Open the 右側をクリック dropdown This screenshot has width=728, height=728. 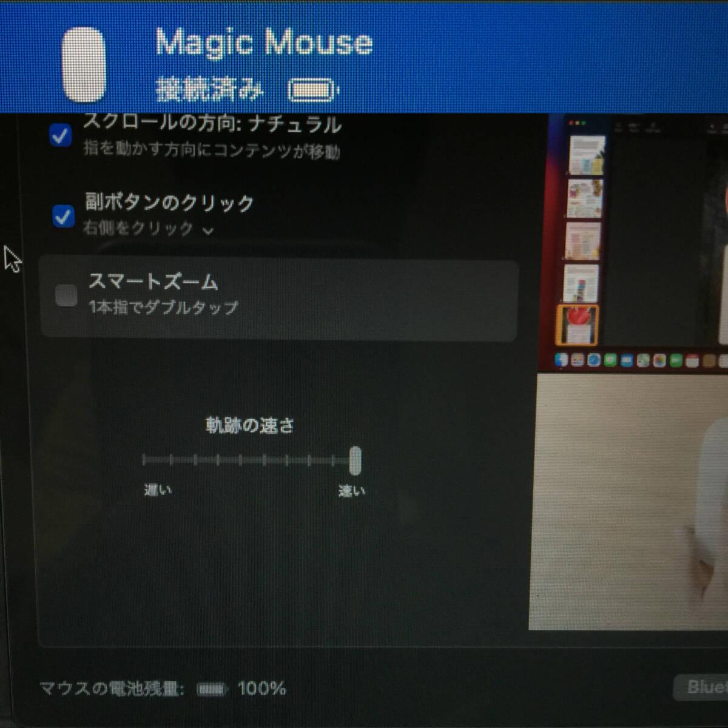(x=148, y=229)
